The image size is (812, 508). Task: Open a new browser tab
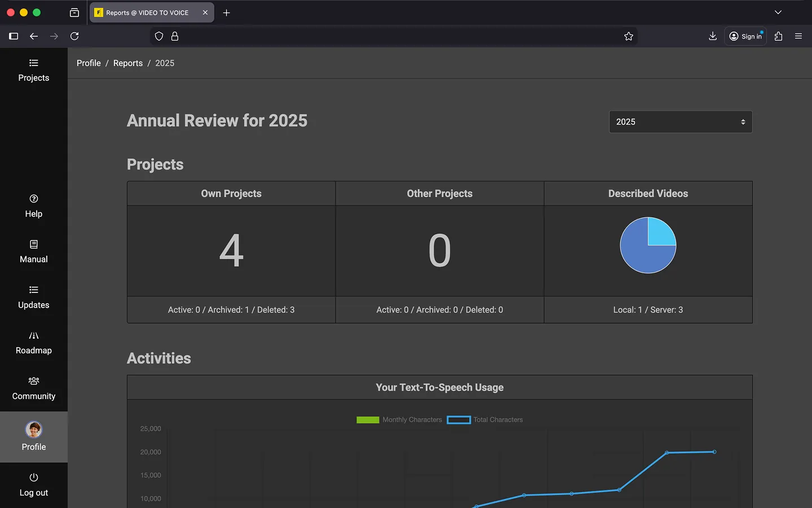coord(227,12)
